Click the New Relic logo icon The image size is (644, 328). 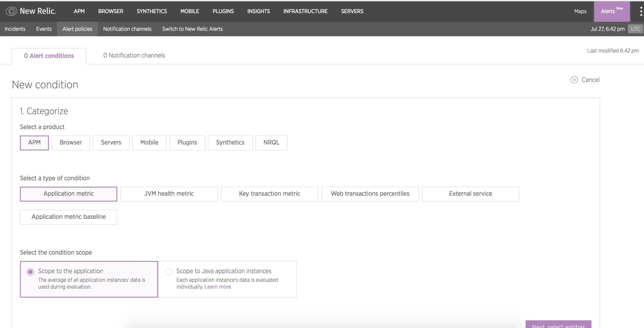pos(11,11)
